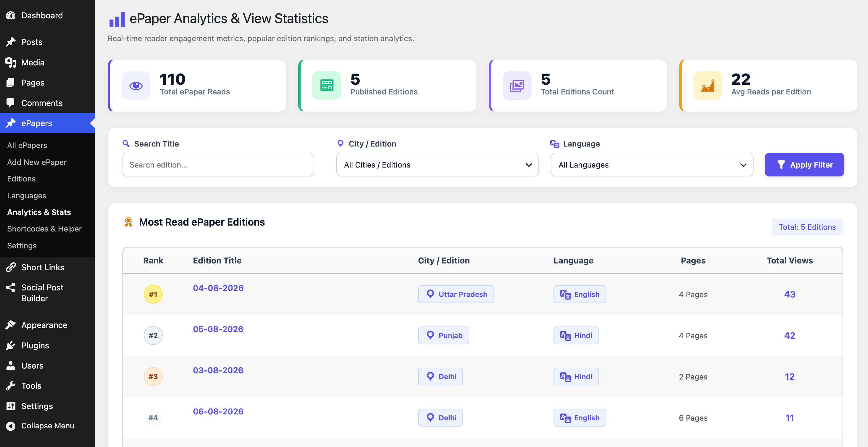
Task: Click the rank #4 badge
Action: tap(153, 418)
